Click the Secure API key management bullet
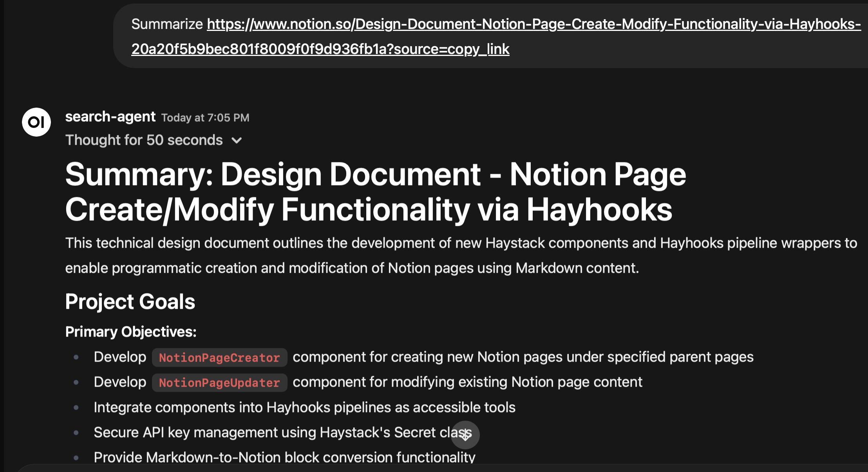Viewport: 868px width, 472px height. point(283,432)
